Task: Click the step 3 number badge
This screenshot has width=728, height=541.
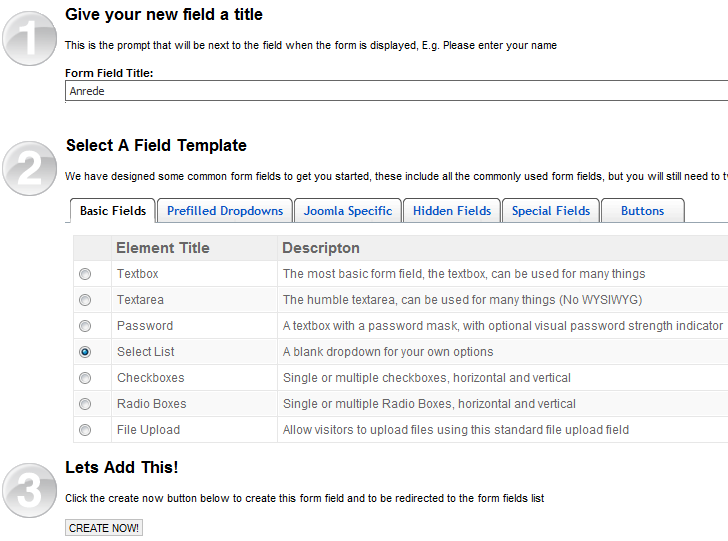Action: point(30,489)
